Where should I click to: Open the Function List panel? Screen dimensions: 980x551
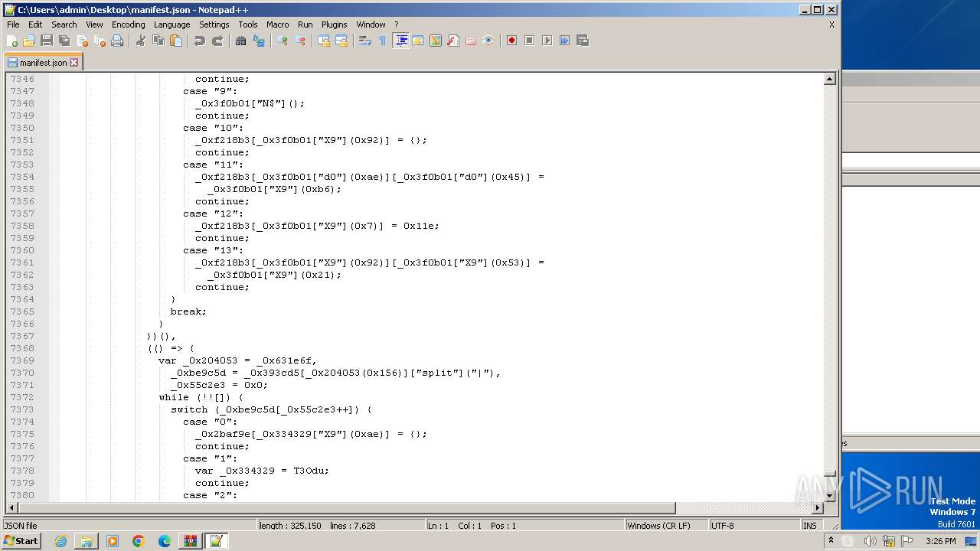tap(453, 41)
